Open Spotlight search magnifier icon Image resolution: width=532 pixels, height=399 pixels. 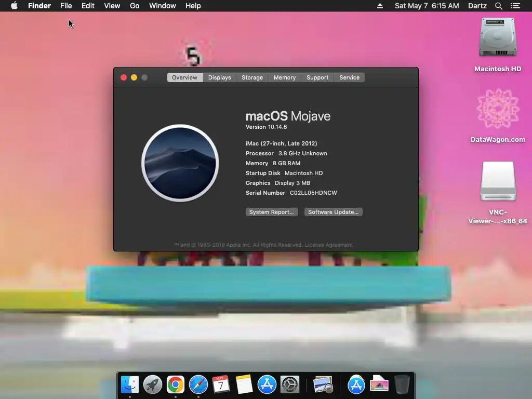tap(498, 6)
